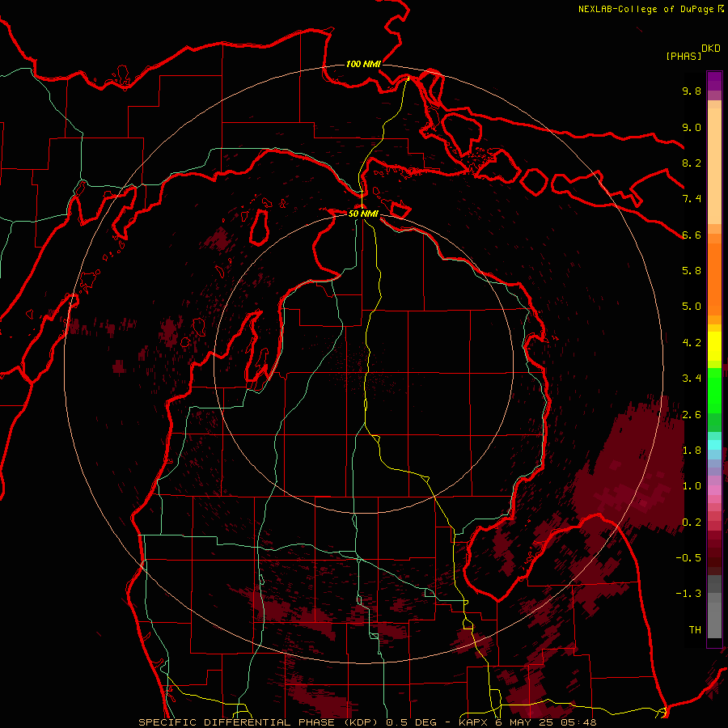Select the 3.4 scale label

pos(692,379)
